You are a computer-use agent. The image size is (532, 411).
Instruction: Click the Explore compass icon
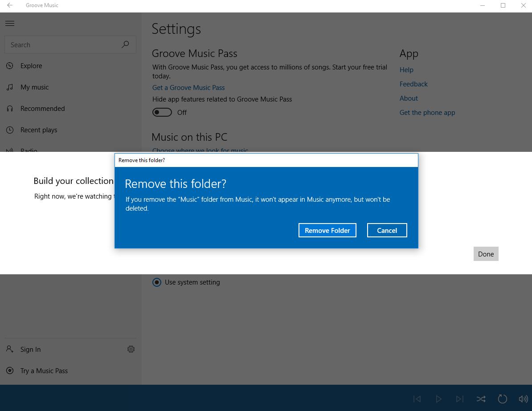coord(10,66)
